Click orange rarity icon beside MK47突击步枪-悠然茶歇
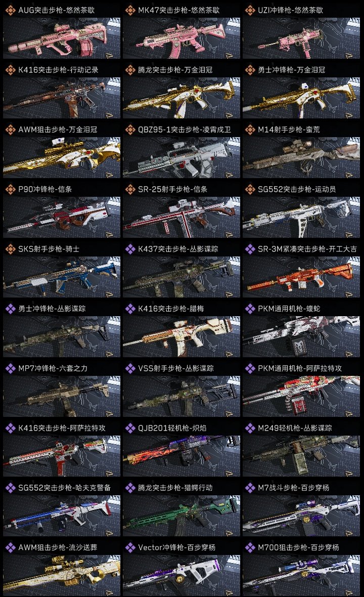This screenshot has height=597, width=364. click(130, 10)
